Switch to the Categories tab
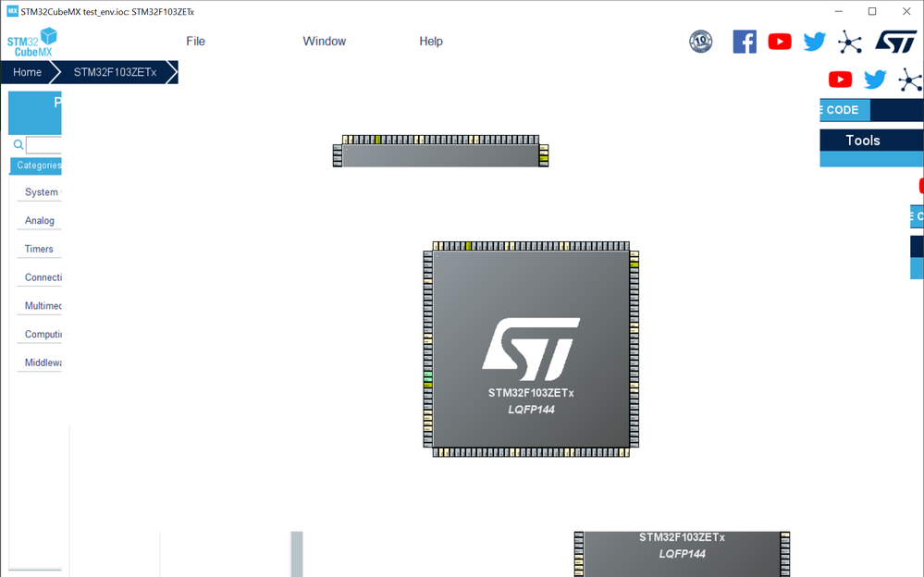Screen dimensions: 924x577 tap(37, 166)
